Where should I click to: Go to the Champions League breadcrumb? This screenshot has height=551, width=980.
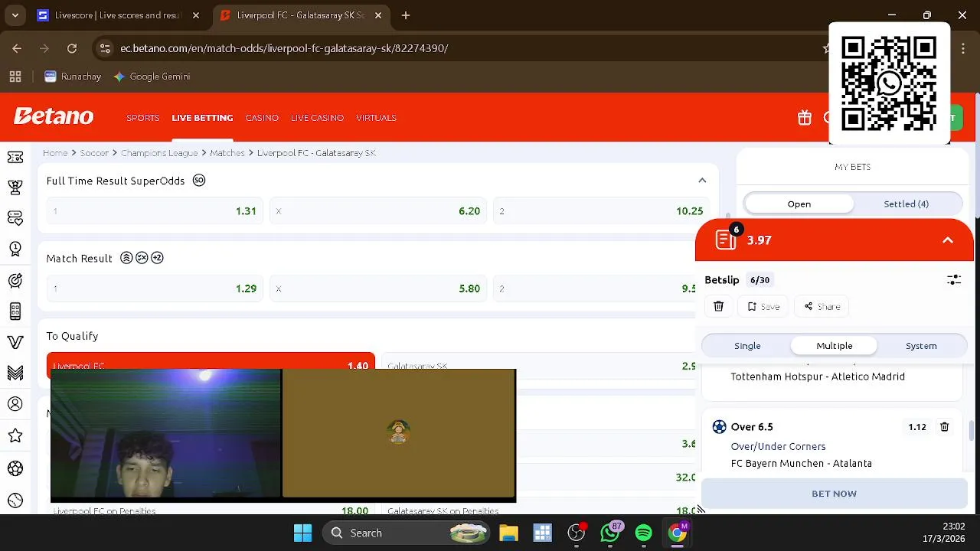[159, 153]
